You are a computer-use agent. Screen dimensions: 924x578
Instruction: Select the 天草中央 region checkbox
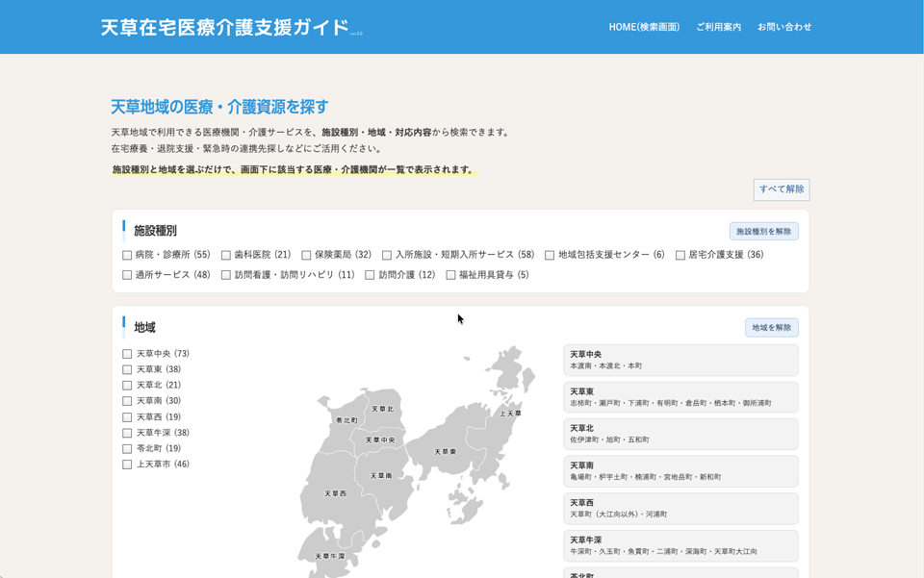tap(127, 354)
